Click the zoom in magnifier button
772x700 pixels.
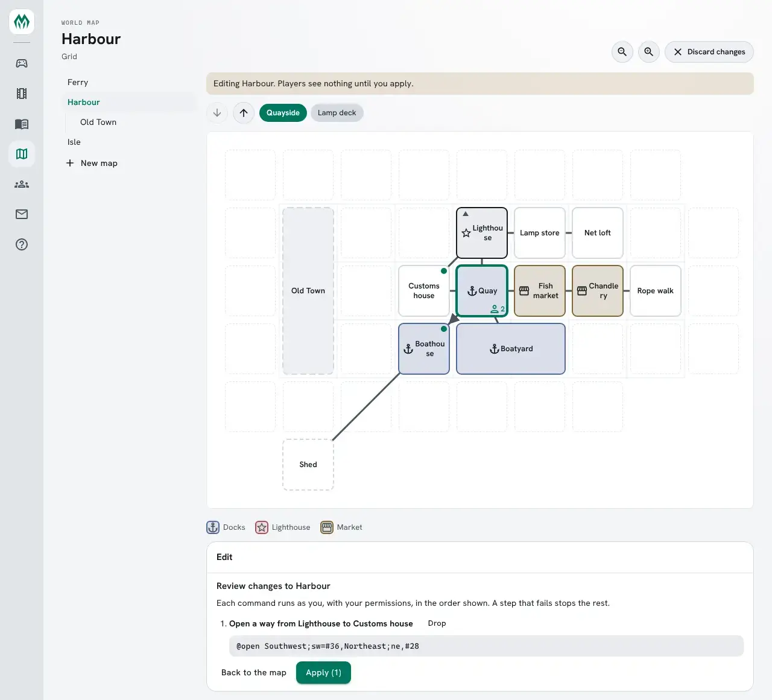pyautogui.click(x=649, y=52)
